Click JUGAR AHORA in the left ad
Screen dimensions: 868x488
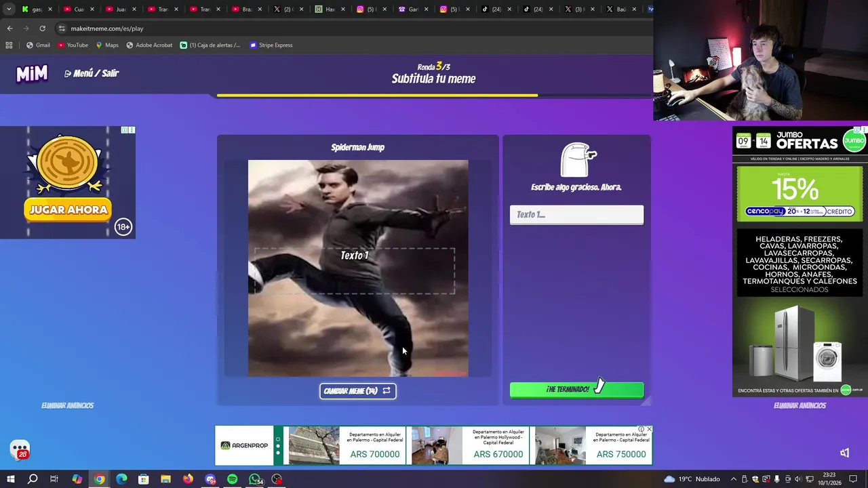(x=68, y=210)
